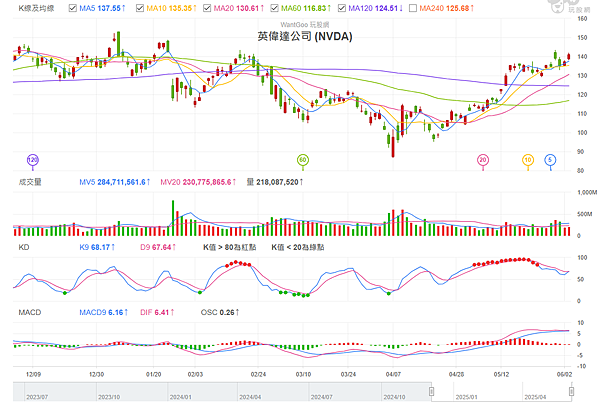Click the MA240 125.68 value label
Viewport: 600px width, 403px height.
(447, 8)
